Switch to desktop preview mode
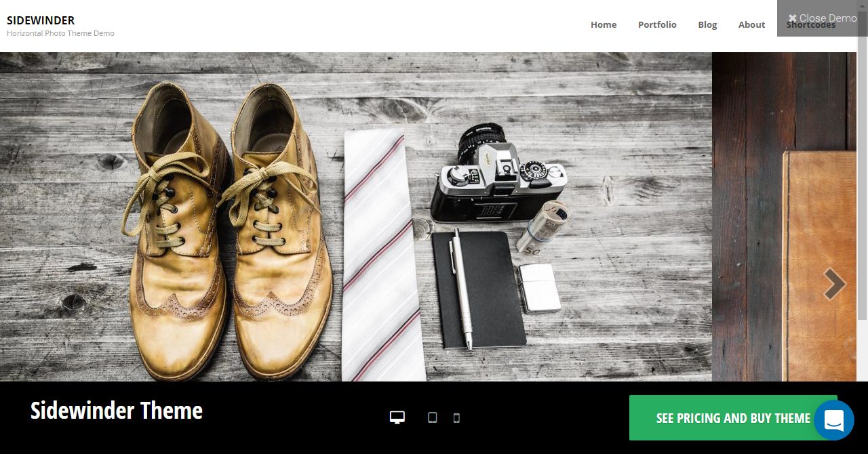 [x=397, y=417]
